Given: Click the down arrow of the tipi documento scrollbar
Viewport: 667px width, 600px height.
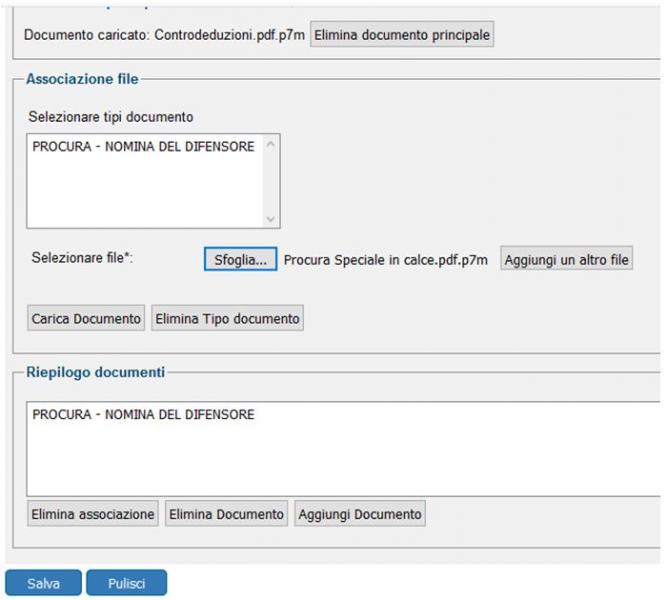Looking at the screenshot, I should (271, 219).
